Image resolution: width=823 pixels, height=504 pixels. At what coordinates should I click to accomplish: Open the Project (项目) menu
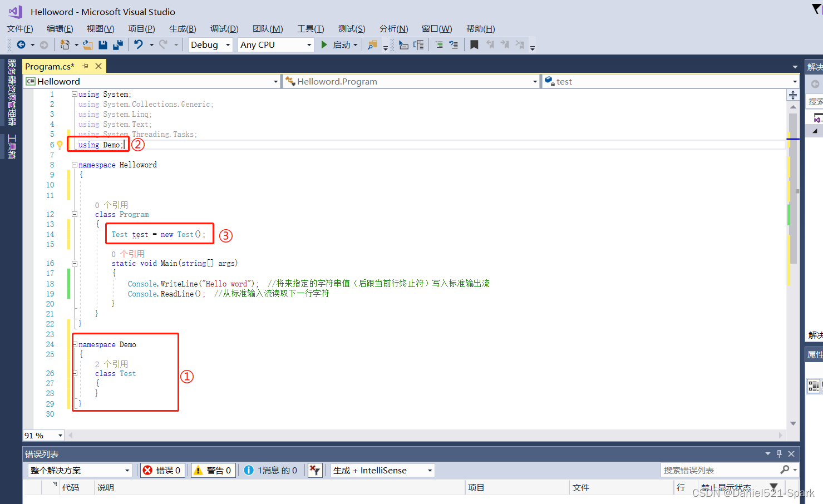(141, 29)
